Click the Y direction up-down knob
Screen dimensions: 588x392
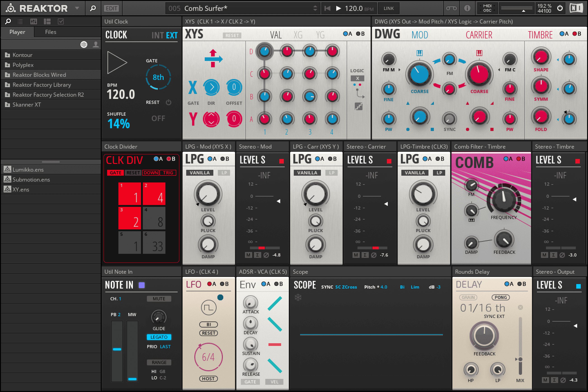[x=212, y=119]
